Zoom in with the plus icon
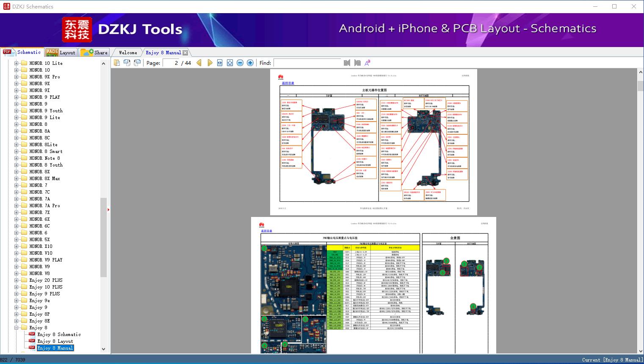This screenshot has height=364, width=644. [250, 63]
